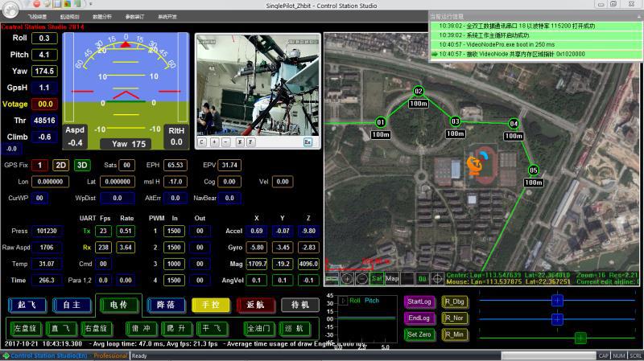Click the live camera video thumbnail

click(x=258, y=86)
